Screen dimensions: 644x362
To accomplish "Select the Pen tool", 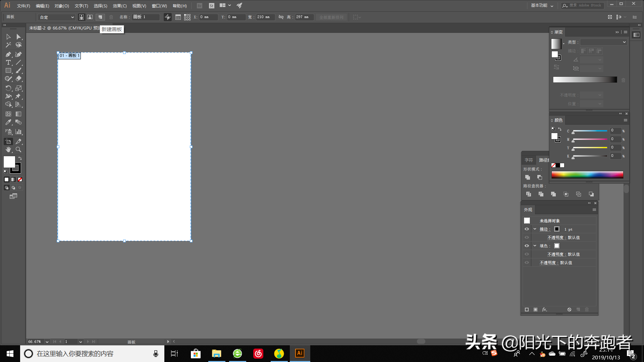I will (x=8, y=54).
